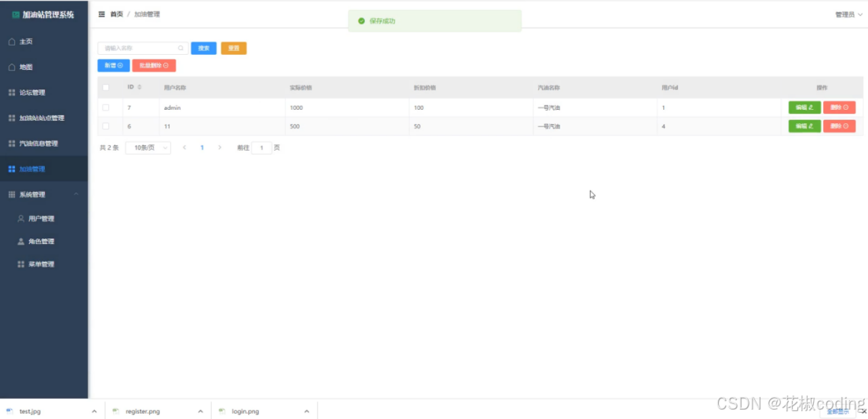Select page 1 in the pagination
Image resolution: width=868 pixels, height=419 pixels.
click(x=202, y=148)
